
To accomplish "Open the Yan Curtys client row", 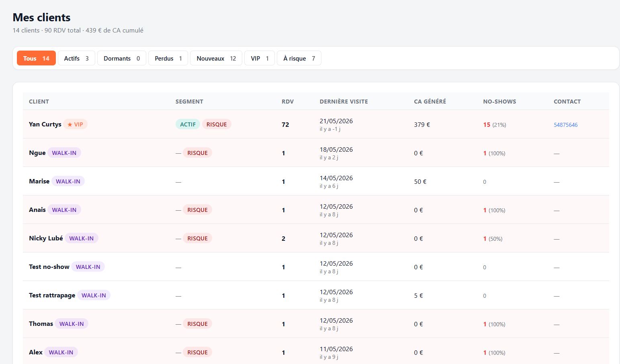I will (316, 124).
